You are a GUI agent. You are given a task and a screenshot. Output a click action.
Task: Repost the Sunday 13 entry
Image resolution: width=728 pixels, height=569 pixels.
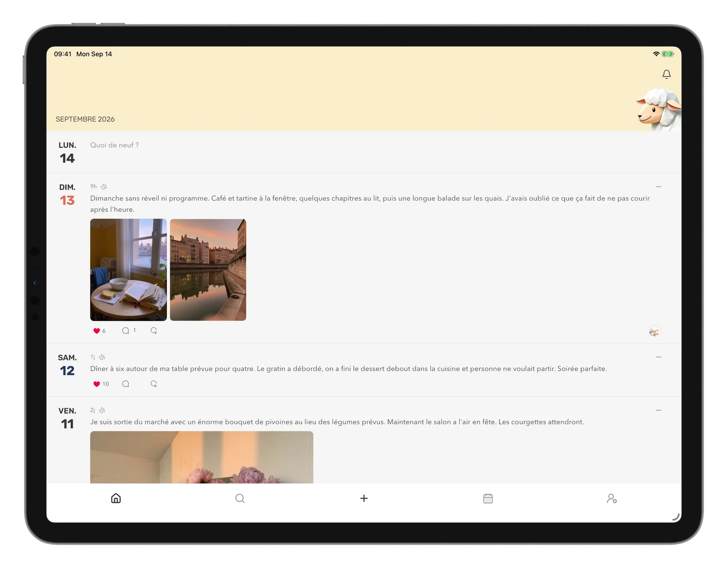coord(154,331)
